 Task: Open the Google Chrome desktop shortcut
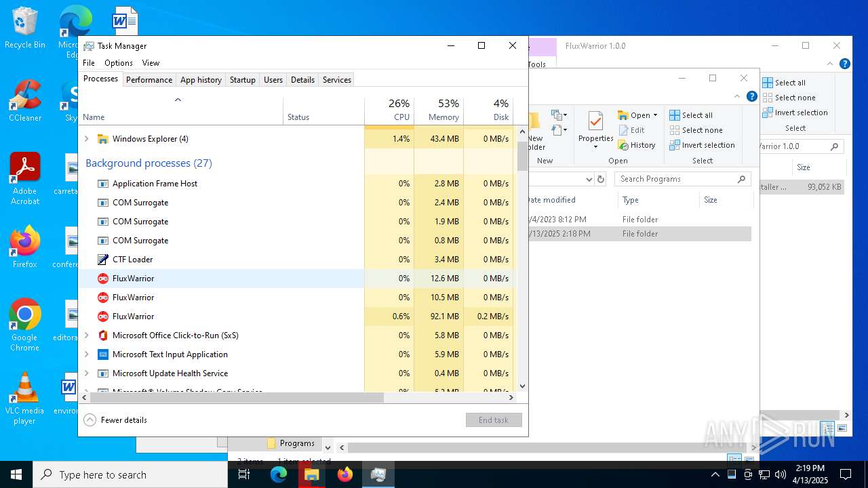point(25,325)
